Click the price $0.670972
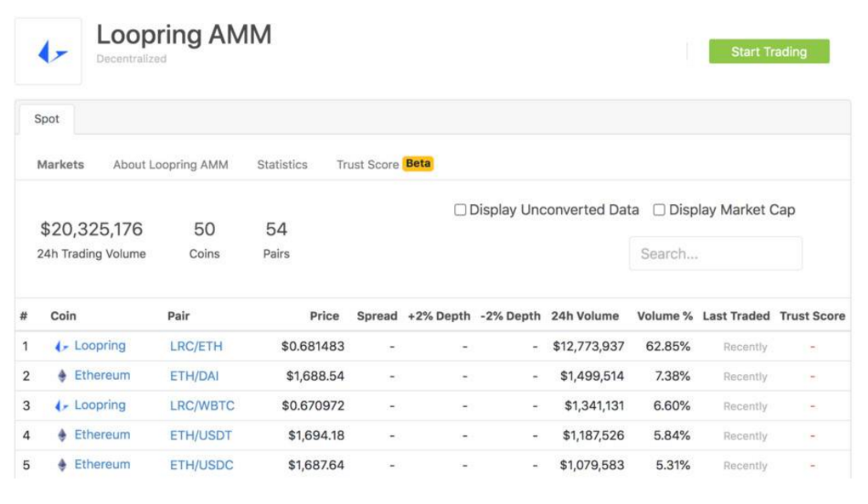The image size is (868, 504). 313,405
